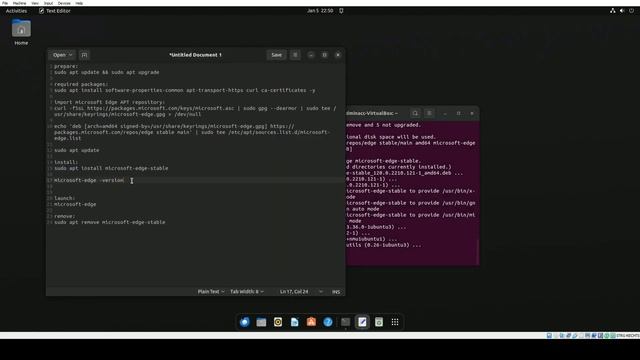The width and height of the screenshot is (640, 360).
Task: Click the 'required packages:' line
Action: coord(81,84)
